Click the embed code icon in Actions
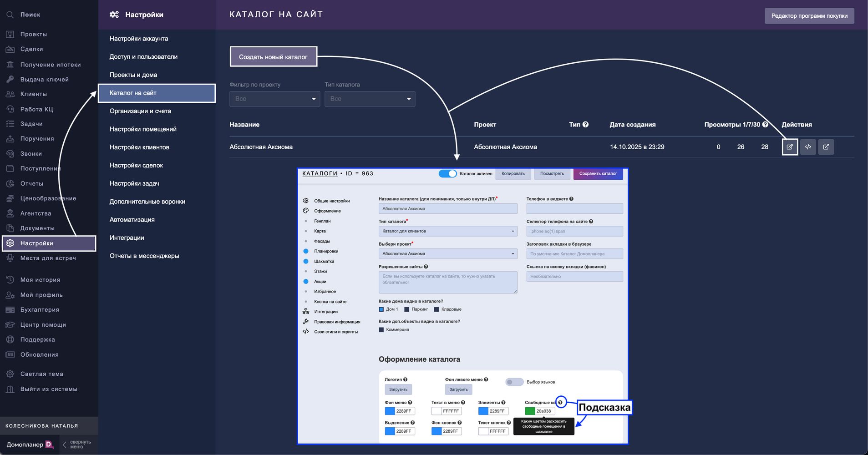The image size is (868, 455). 808,147
